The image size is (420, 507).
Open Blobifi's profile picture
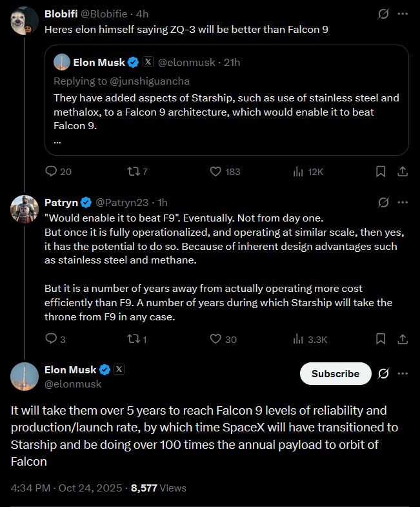(25, 20)
